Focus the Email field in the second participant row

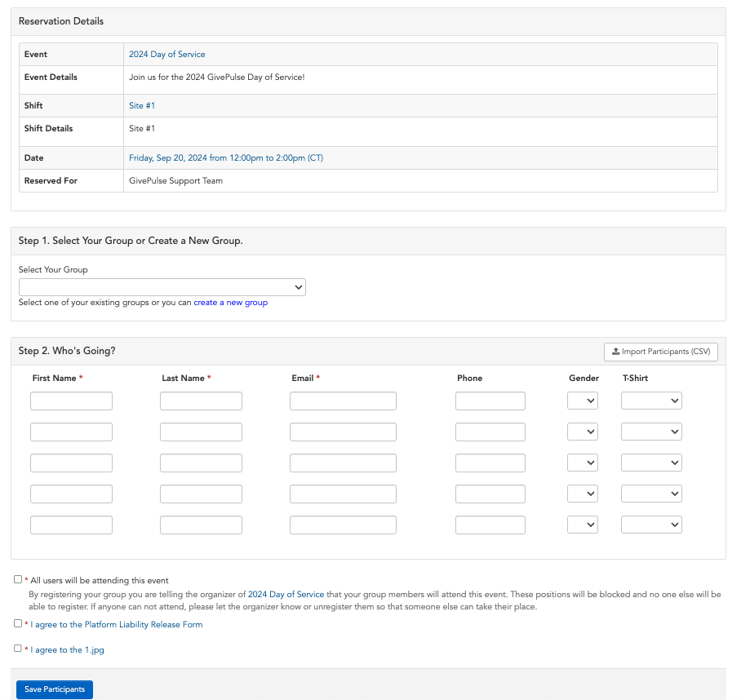click(343, 432)
